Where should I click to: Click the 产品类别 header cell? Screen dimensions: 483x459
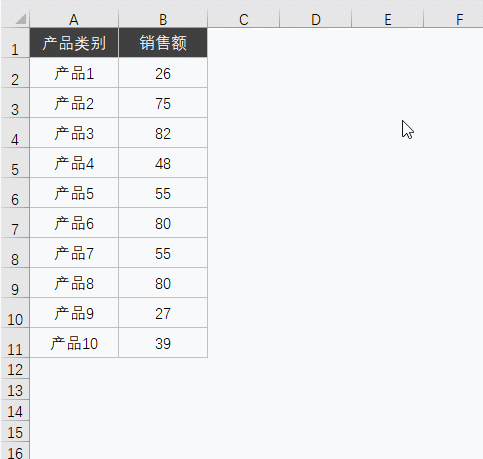point(74,43)
